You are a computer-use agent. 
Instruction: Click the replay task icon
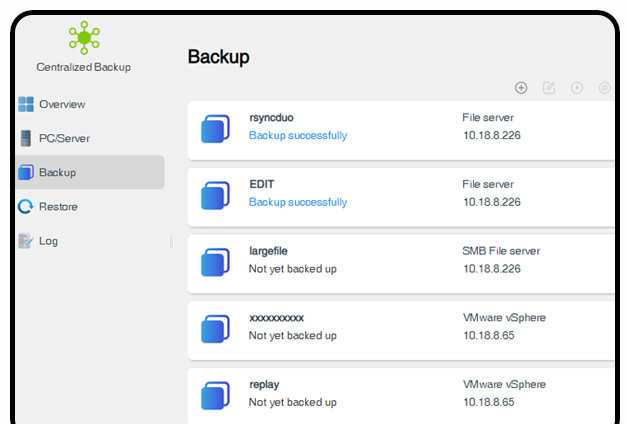coord(215,396)
